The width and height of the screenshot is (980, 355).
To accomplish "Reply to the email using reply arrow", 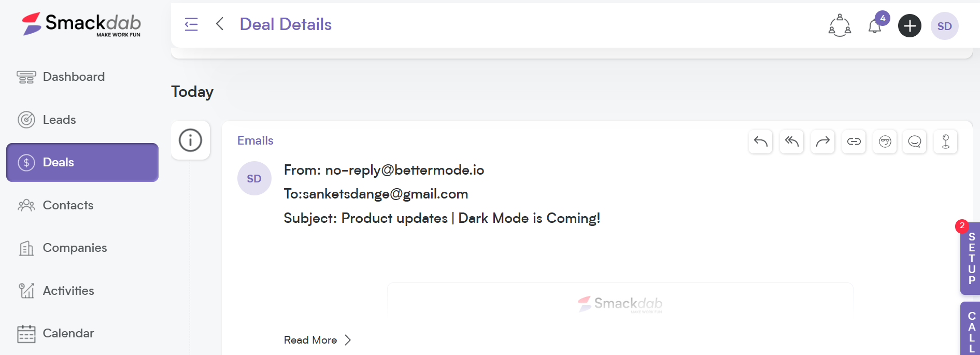I will point(760,141).
